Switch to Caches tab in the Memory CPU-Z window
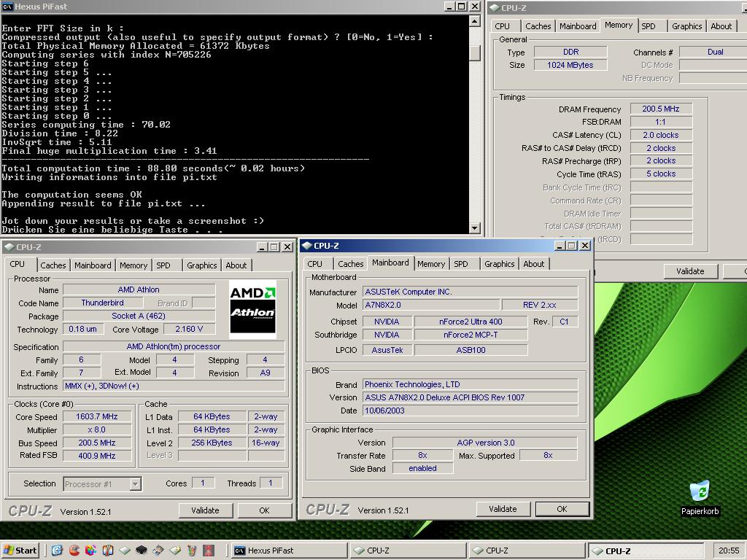 (x=538, y=26)
